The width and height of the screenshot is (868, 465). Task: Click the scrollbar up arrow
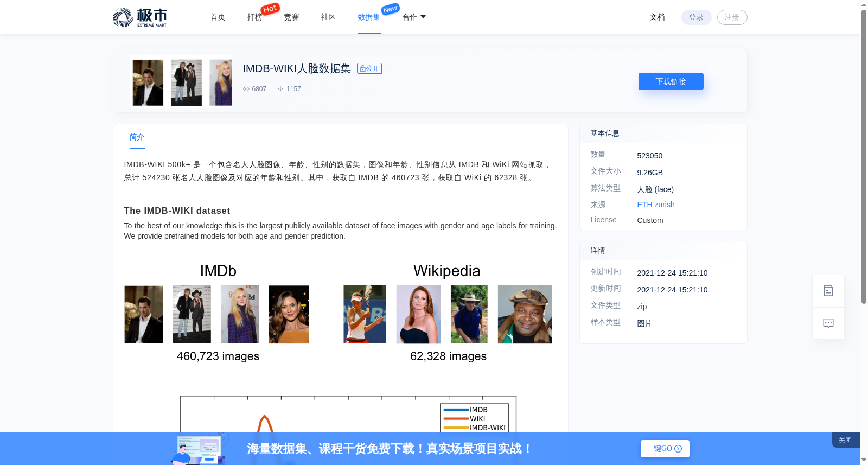[864, 4]
